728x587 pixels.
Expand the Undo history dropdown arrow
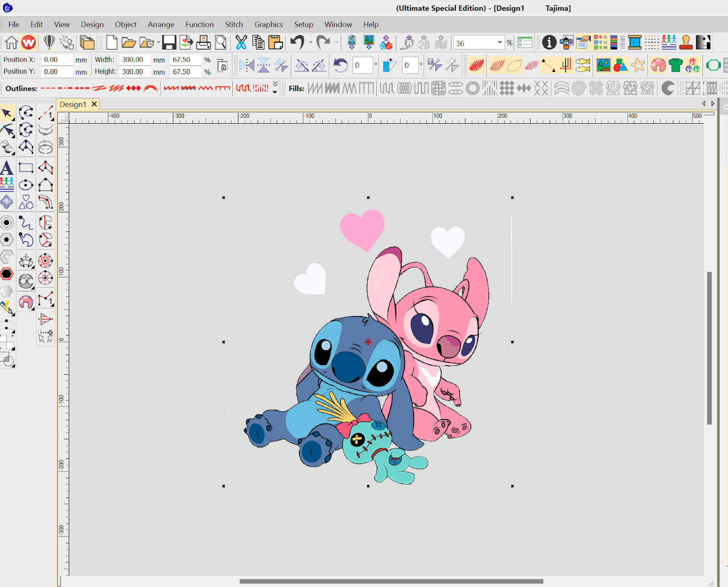point(310,43)
